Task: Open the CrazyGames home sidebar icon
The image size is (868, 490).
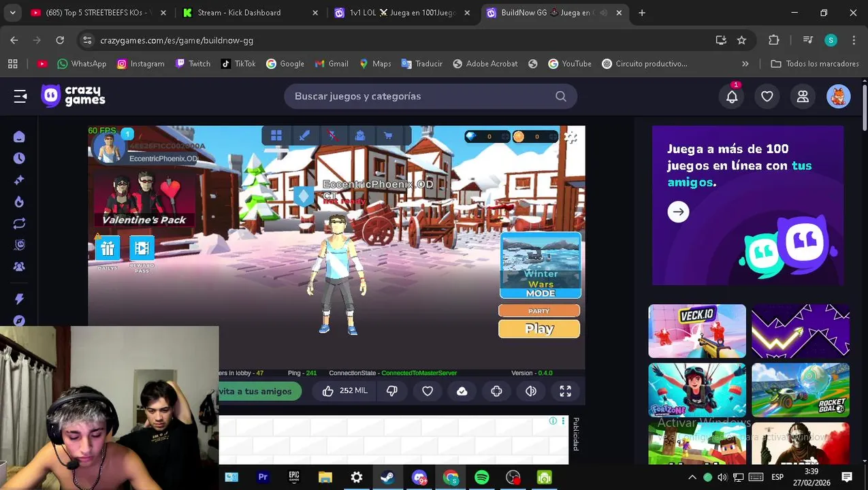Action: coord(19,137)
